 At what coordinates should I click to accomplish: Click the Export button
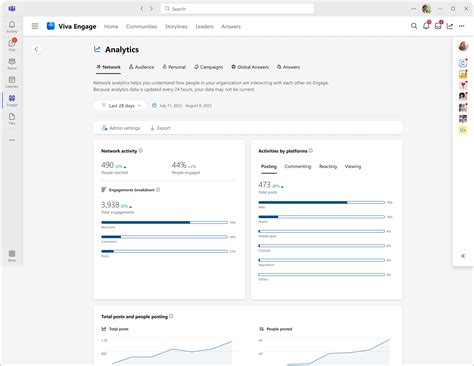(160, 128)
